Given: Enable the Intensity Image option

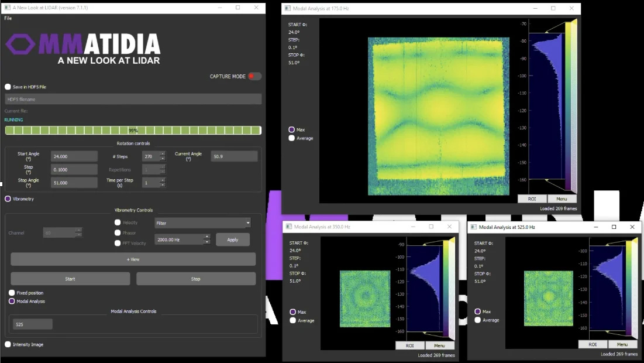Looking at the screenshot, I should pos(8,344).
